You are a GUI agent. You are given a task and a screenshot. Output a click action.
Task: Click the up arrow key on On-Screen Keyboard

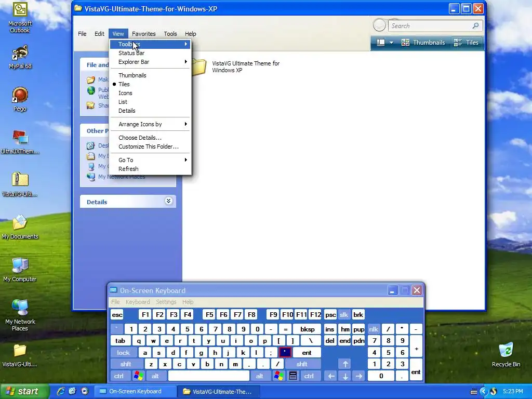click(x=345, y=364)
